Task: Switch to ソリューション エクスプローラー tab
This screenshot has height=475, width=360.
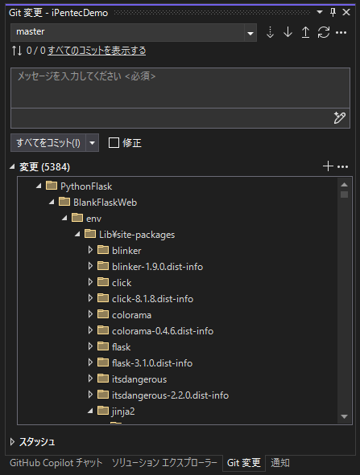Action: tap(164, 463)
